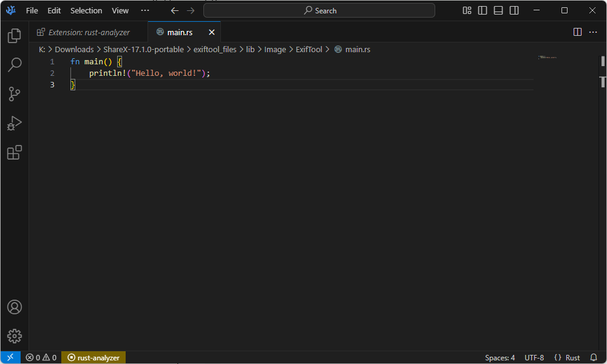This screenshot has height=364, width=607.
Task: Open editor More Actions ellipsis
Action: 592,32
